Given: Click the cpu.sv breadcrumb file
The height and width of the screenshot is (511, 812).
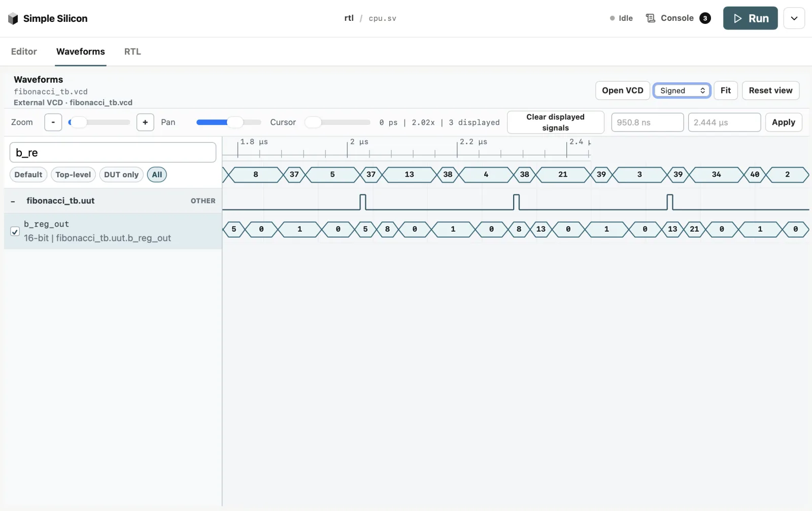Looking at the screenshot, I should click(x=382, y=18).
